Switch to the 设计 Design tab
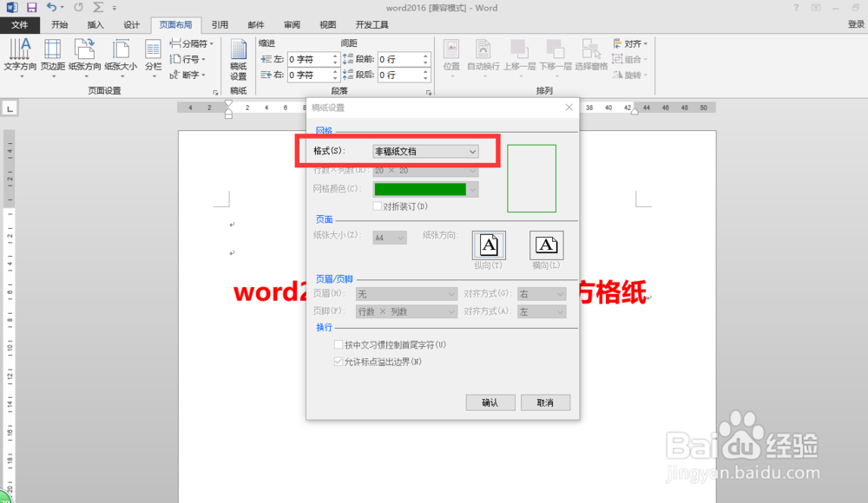 click(131, 25)
